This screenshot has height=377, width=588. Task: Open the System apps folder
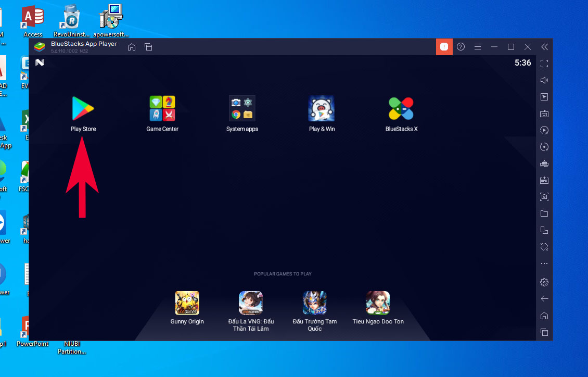pyautogui.click(x=242, y=109)
